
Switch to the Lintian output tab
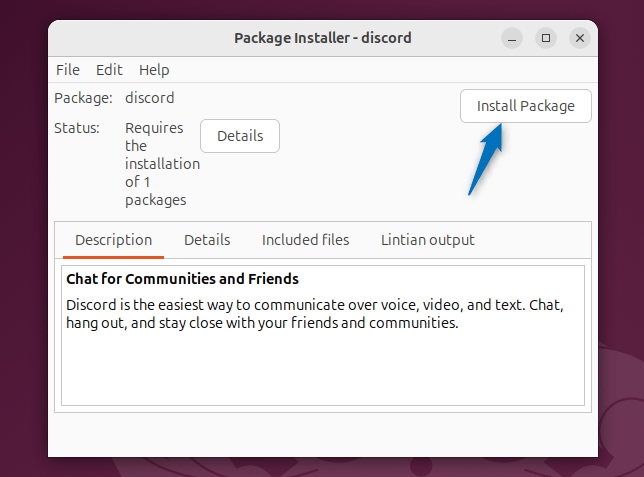(428, 240)
